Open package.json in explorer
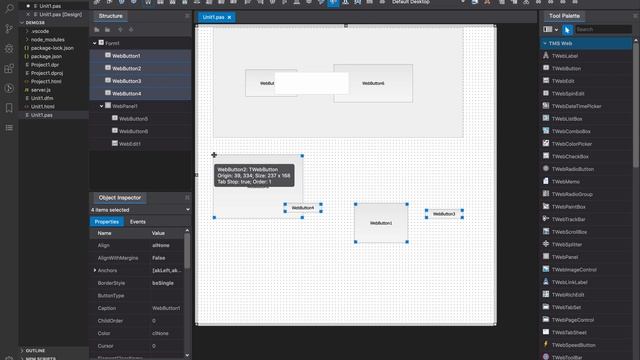 coord(46,56)
